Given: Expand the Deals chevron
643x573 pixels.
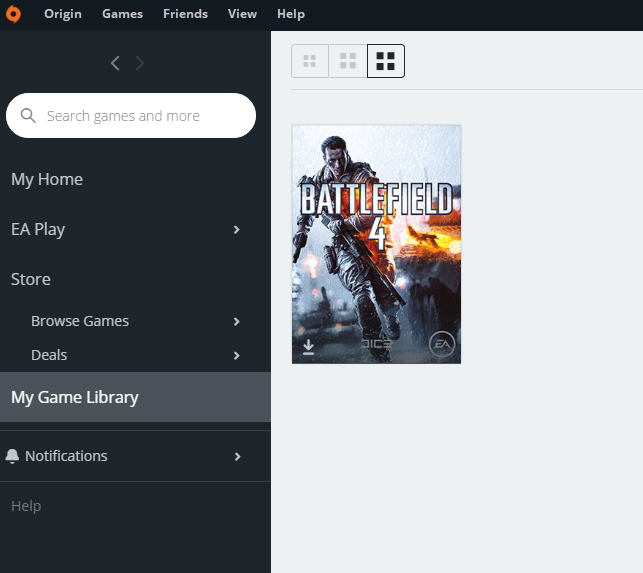Looking at the screenshot, I should (x=237, y=356).
